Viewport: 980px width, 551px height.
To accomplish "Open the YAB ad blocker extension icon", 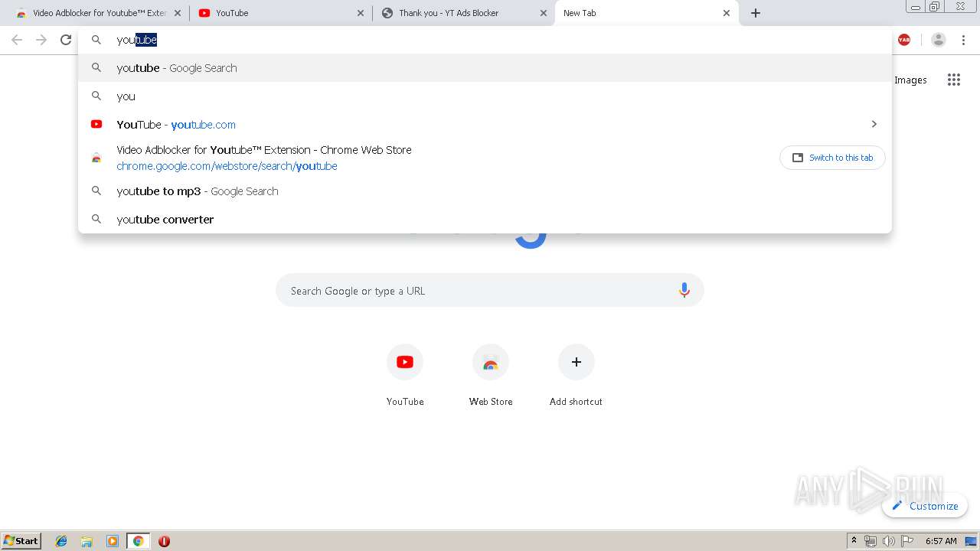I will (904, 40).
